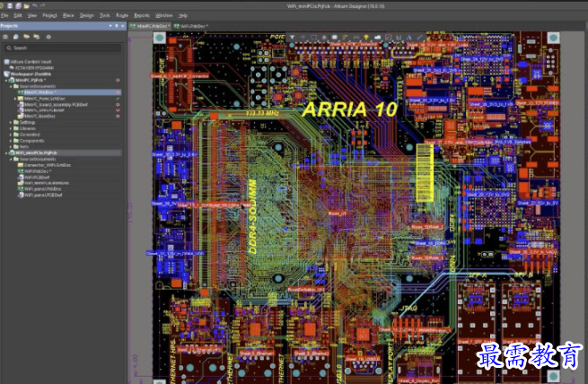The height and width of the screenshot is (384, 588).
Task: Open the Project menu
Action: [x=49, y=15]
